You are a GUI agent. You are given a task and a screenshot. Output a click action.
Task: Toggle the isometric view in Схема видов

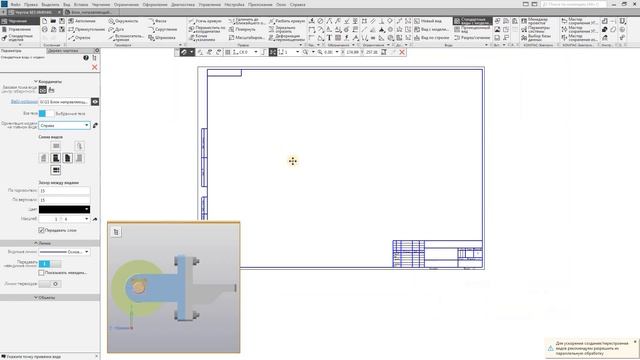(x=80, y=146)
